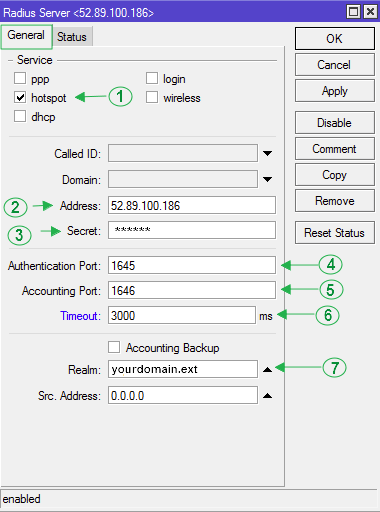Tick the login service checkbox

152,78
